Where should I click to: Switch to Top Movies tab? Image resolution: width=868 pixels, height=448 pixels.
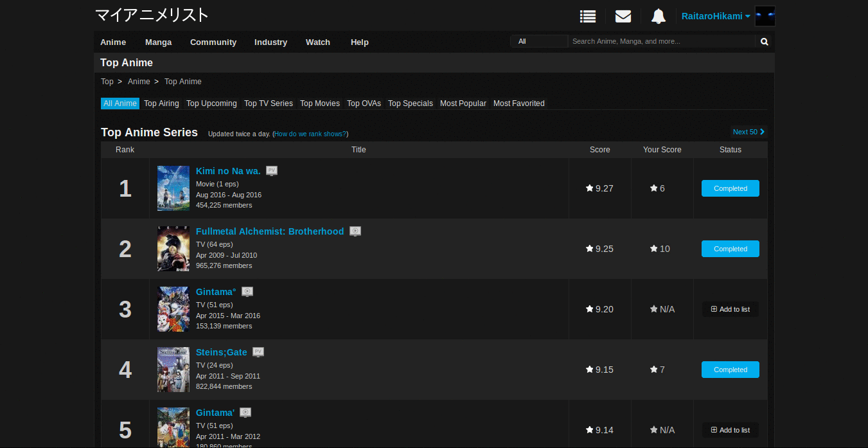click(x=320, y=103)
